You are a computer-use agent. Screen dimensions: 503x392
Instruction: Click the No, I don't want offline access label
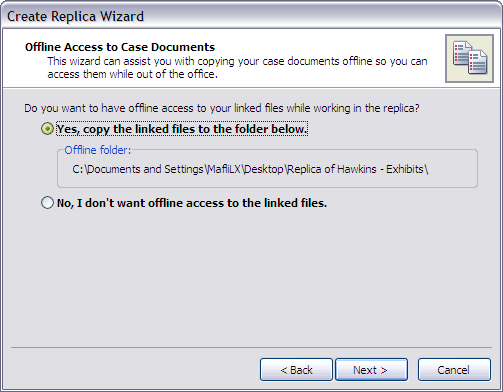[x=192, y=203]
